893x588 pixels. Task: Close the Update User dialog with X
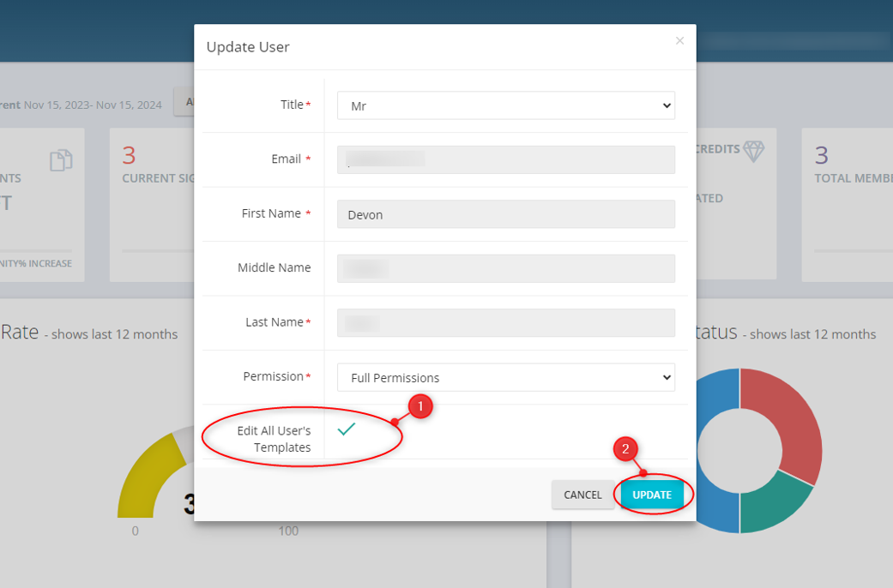pos(679,41)
